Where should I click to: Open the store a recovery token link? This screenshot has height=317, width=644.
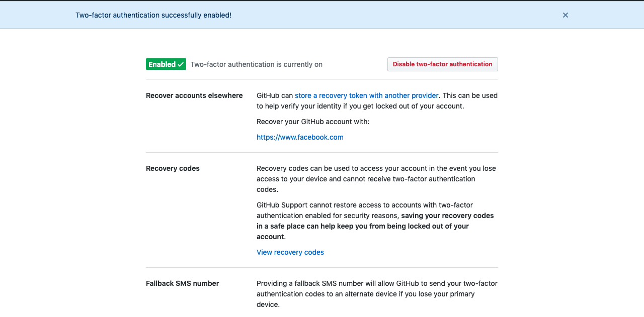click(x=366, y=95)
